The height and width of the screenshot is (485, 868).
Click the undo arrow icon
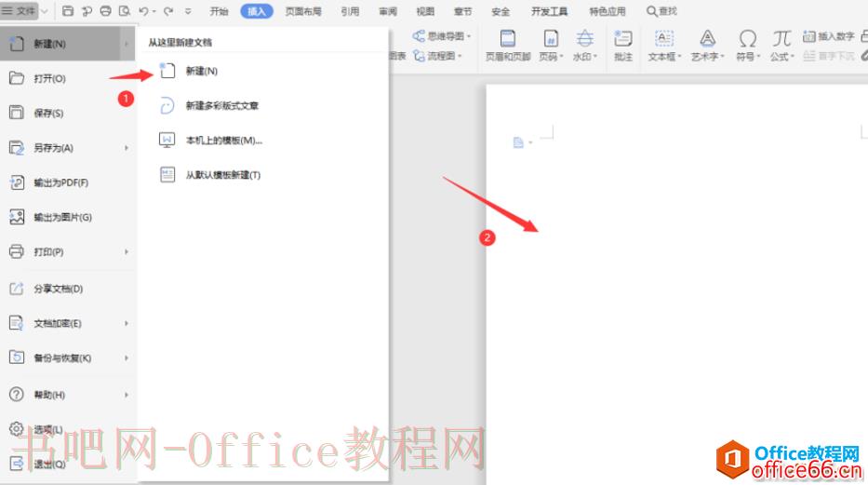pyautogui.click(x=144, y=11)
